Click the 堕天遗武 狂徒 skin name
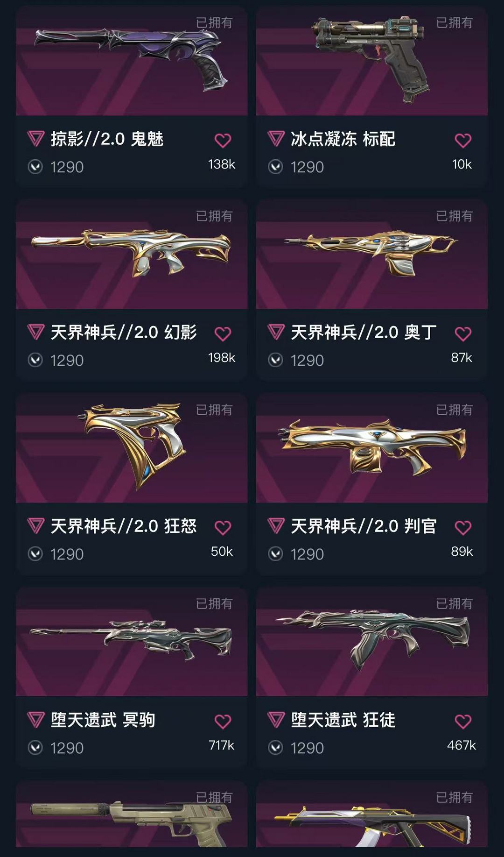This screenshot has width=504, height=857. click(x=343, y=720)
